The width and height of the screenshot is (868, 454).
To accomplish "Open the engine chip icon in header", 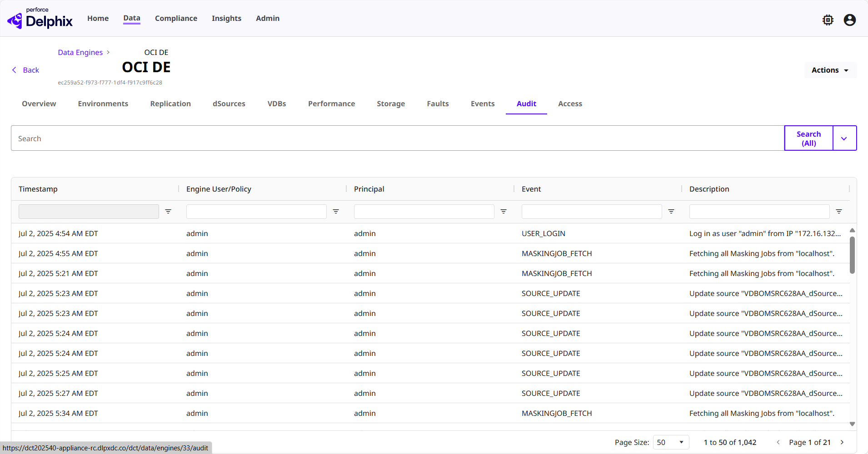I will point(828,20).
